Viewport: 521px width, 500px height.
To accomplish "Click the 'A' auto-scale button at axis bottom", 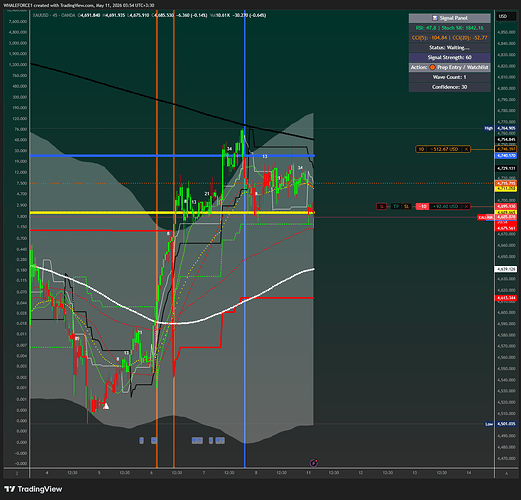I will [506, 473].
